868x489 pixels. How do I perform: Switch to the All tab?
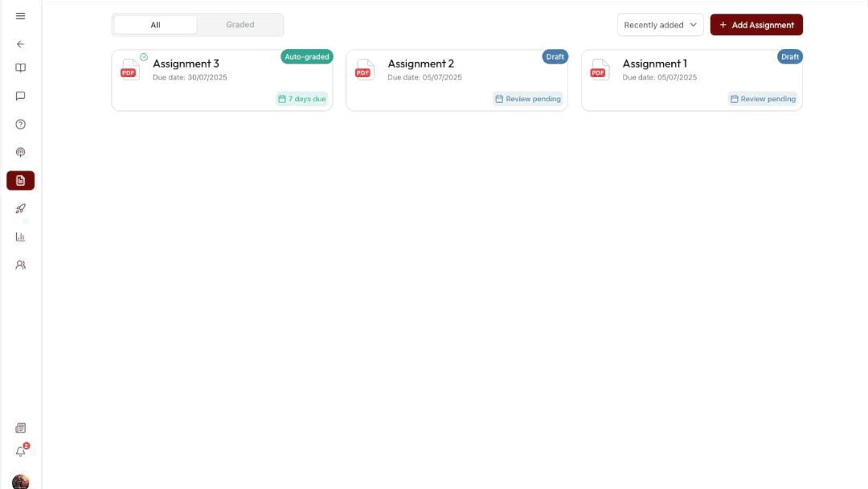click(x=155, y=25)
